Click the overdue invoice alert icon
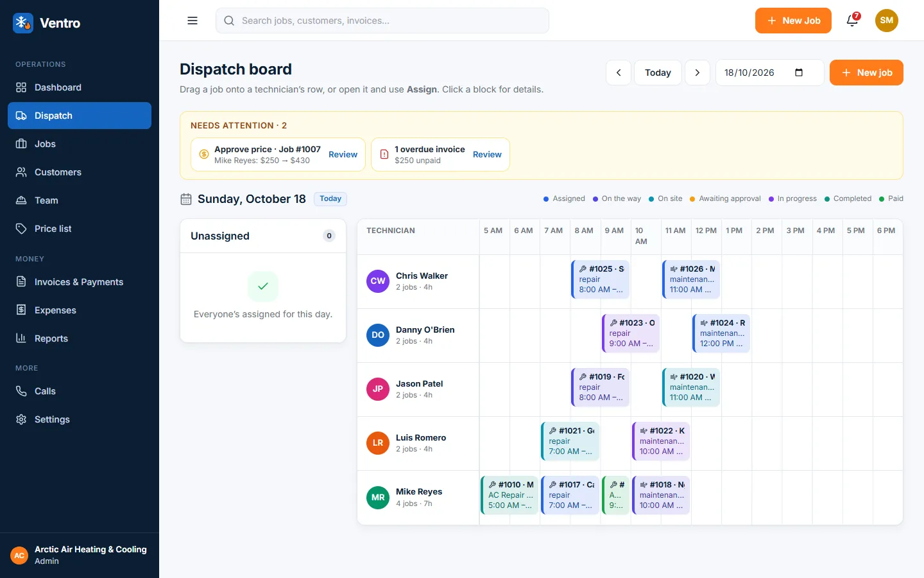This screenshot has height=578, width=924. tap(384, 154)
